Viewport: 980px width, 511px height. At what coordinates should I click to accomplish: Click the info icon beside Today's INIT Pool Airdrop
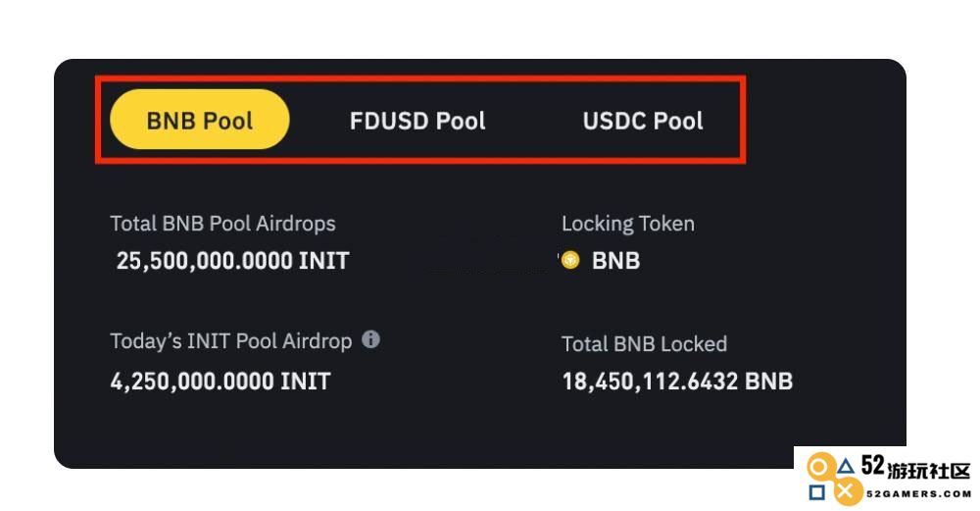click(x=370, y=339)
